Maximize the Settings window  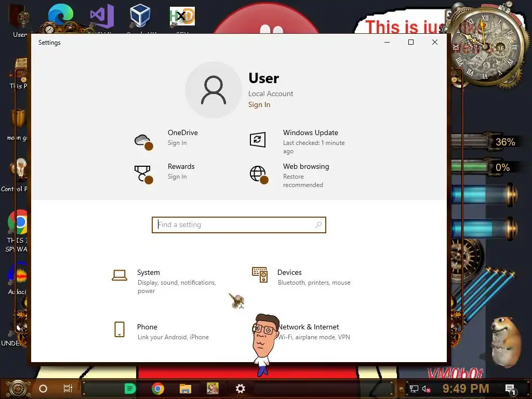pos(411,42)
